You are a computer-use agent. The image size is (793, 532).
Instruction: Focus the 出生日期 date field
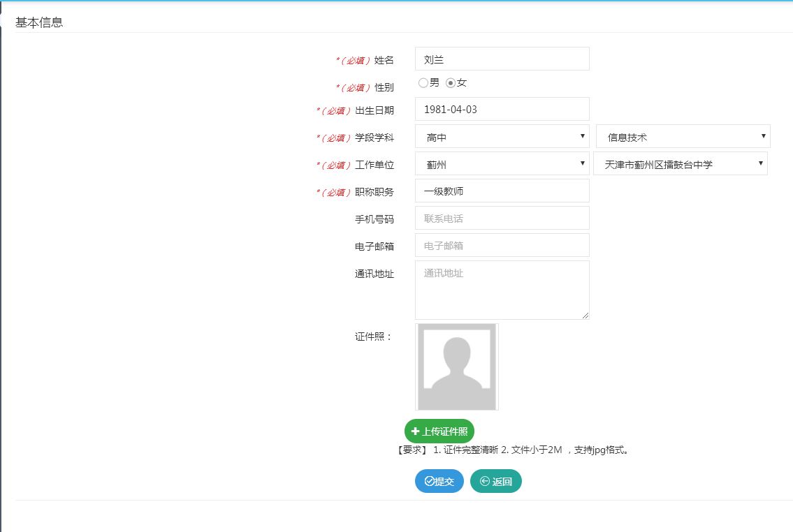tap(502, 110)
